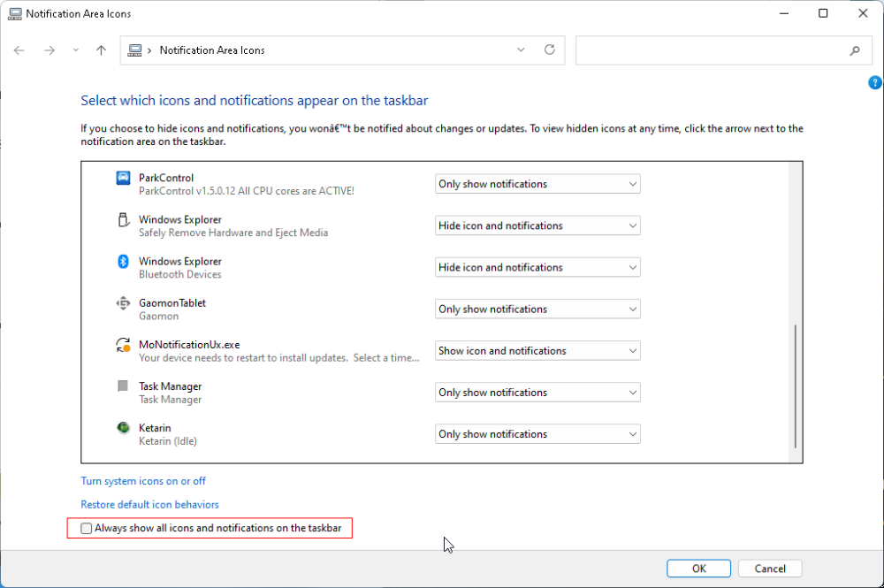
Task: Click 'Safely Remove Hardware and Eject Media' text
Action: (x=233, y=233)
